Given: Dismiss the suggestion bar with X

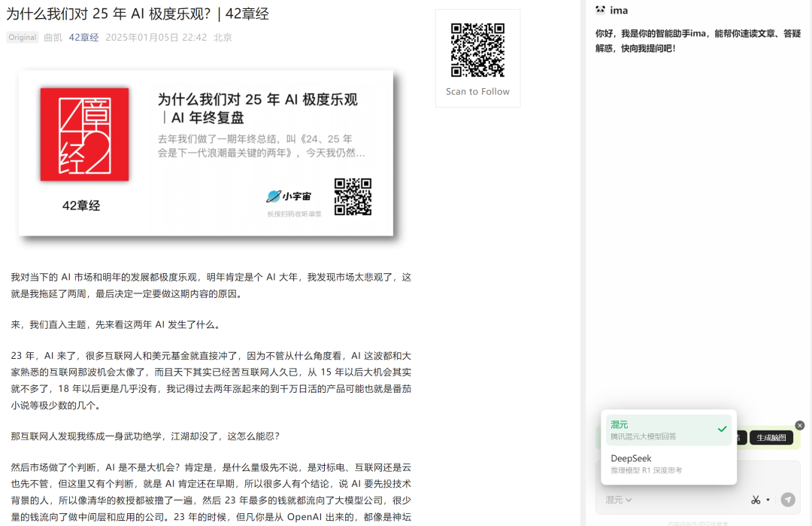Looking at the screenshot, I should click(800, 425).
